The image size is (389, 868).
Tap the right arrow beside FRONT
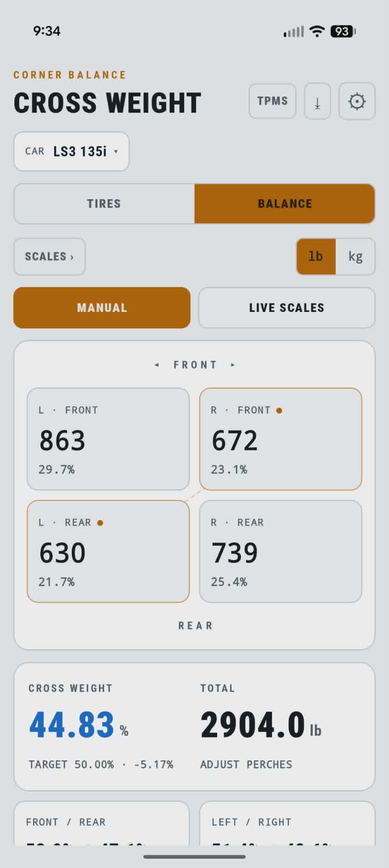click(x=232, y=365)
